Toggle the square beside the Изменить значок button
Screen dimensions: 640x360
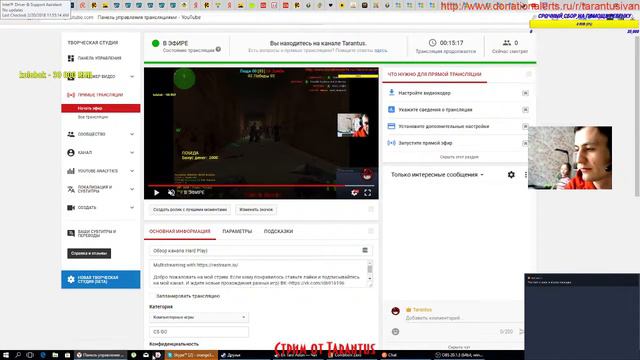pos(371,209)
